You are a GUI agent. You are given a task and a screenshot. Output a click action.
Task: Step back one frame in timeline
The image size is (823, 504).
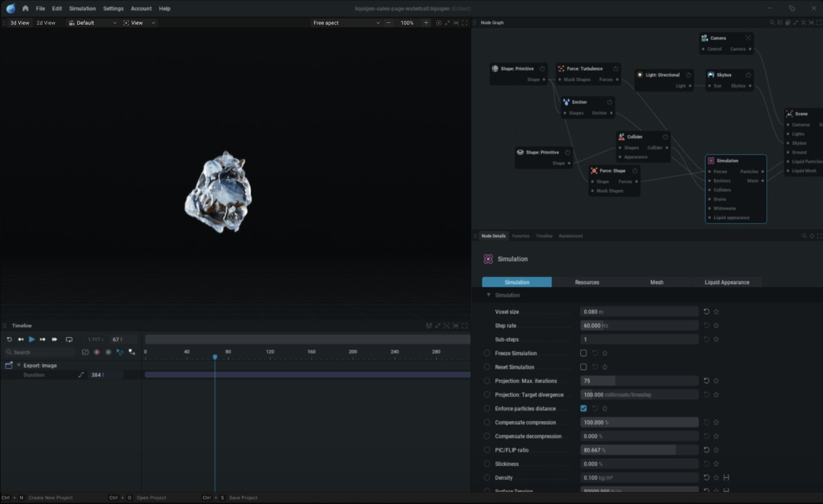(21, 339)
